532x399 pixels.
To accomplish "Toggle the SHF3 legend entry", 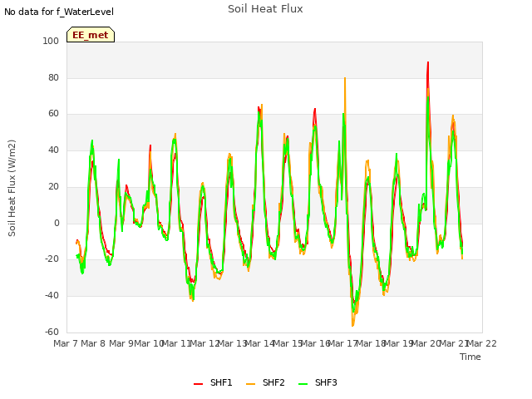I will [x=318, y=382].
